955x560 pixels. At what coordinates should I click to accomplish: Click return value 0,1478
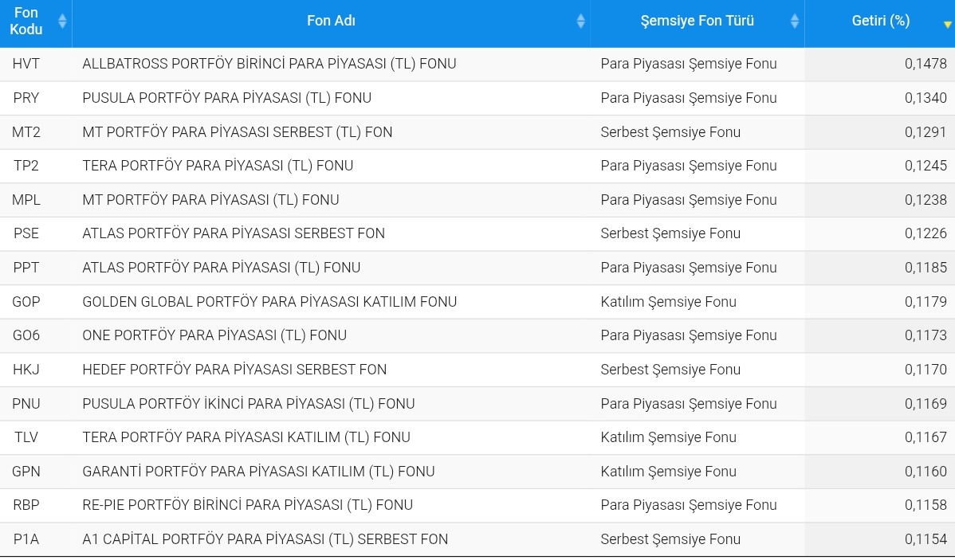click(x=926, y=64)
